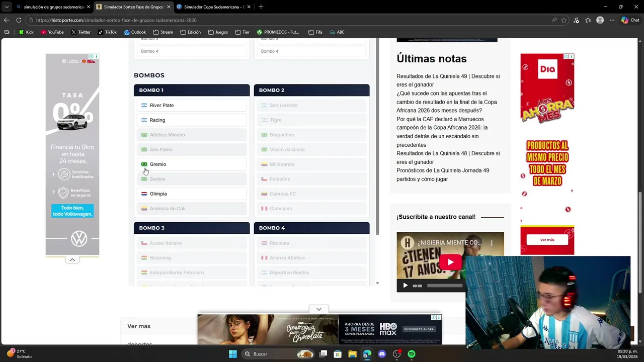The height and width of the screenshot is (362, 644).
Task: Open the YouTube bookmark
Action: [52, 32]
